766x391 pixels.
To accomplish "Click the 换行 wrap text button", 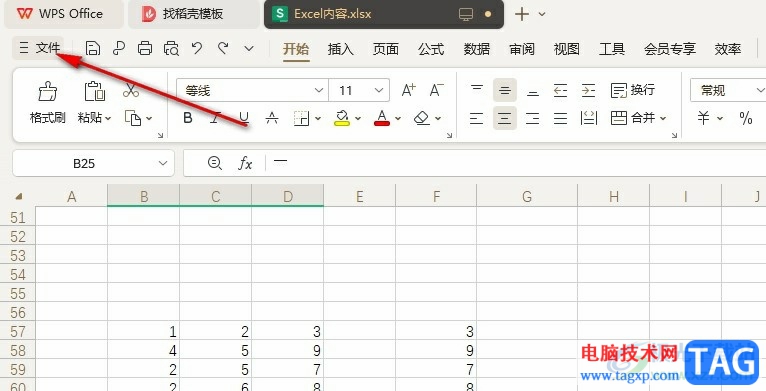I will (633, 90).
